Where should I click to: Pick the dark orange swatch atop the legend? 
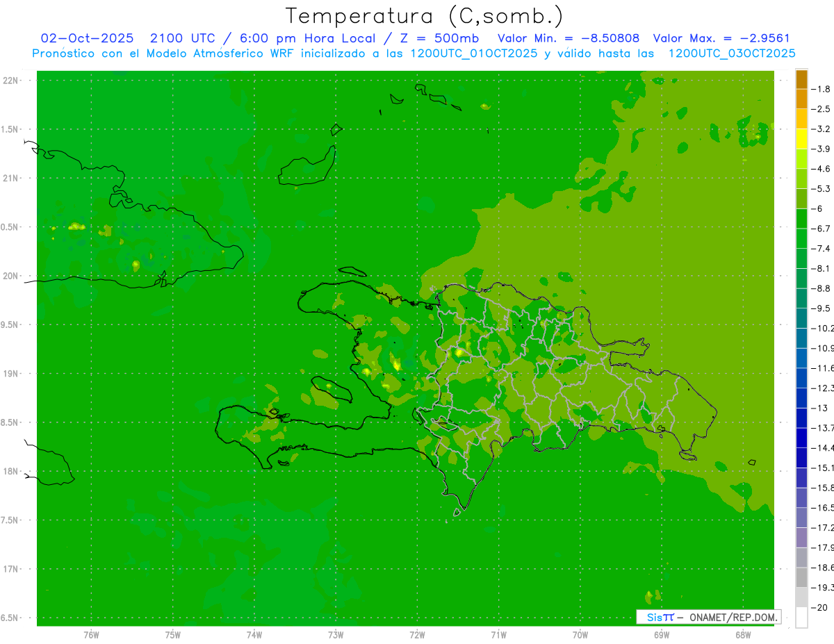pyautogui.click(x=801, y=79)
